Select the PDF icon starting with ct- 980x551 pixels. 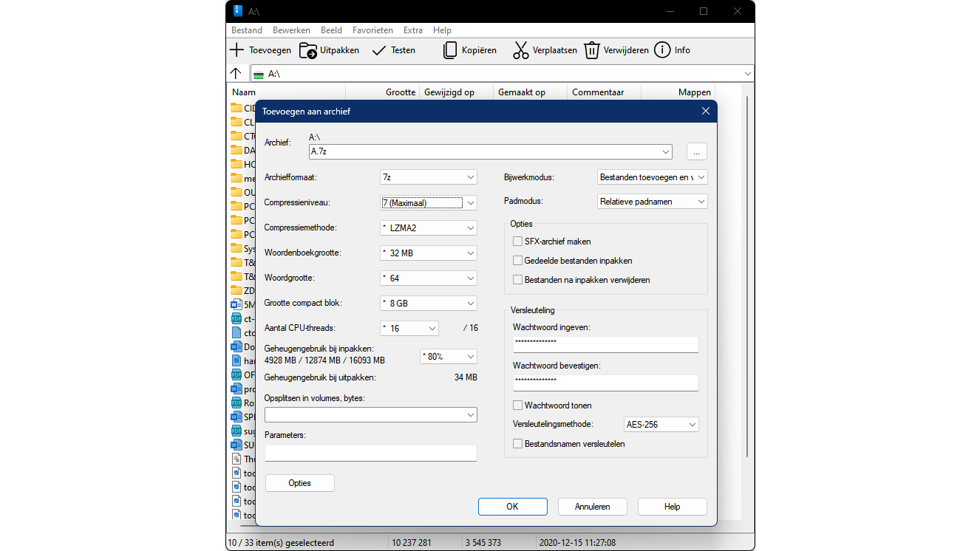[237, 318]
